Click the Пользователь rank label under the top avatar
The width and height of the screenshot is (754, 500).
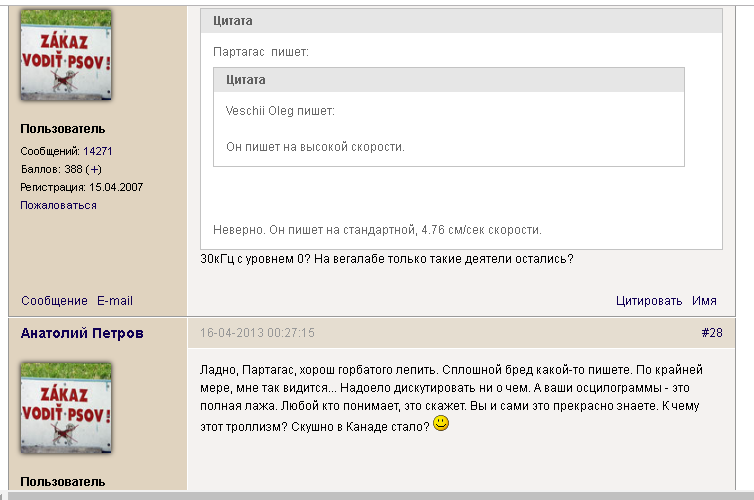(x=63, y=129)
